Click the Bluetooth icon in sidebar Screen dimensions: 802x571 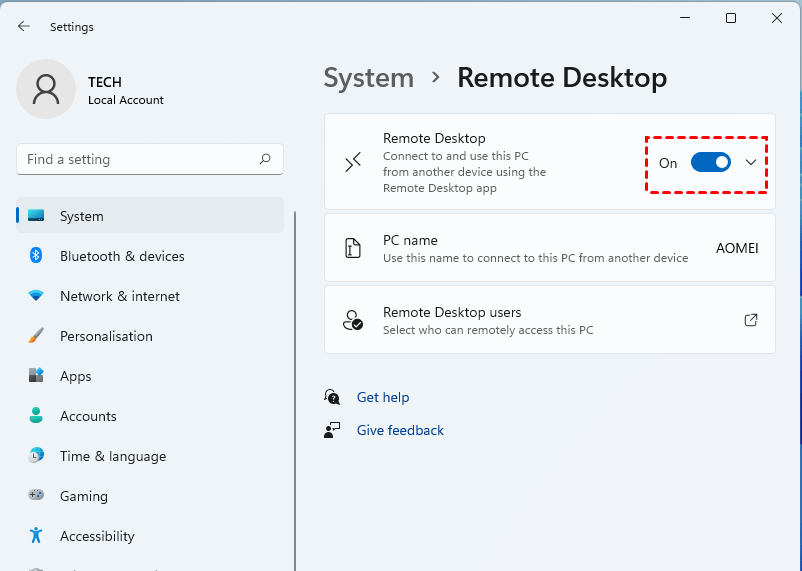point(36,255)
